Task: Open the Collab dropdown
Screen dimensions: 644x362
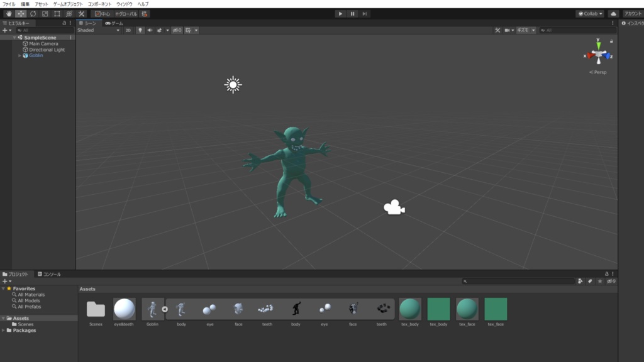Action: tap(590, 14)
